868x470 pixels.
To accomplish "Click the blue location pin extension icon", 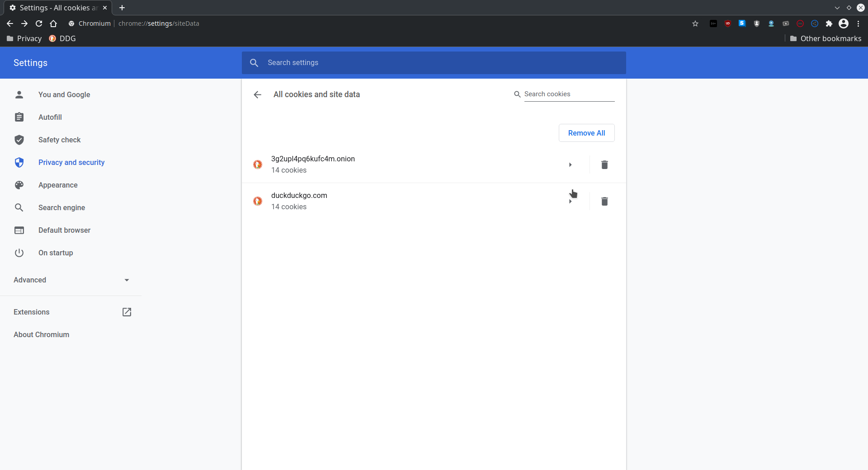I will click(771, 23).
